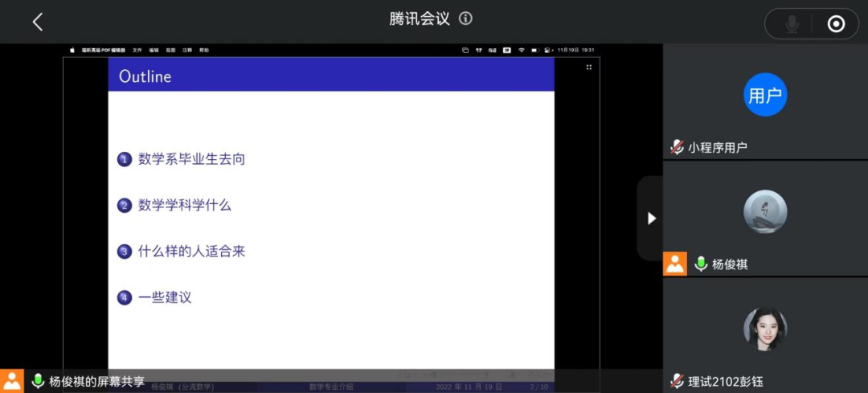
Task: Tap the record target icon top-right
Action: (x=836, y=24)
